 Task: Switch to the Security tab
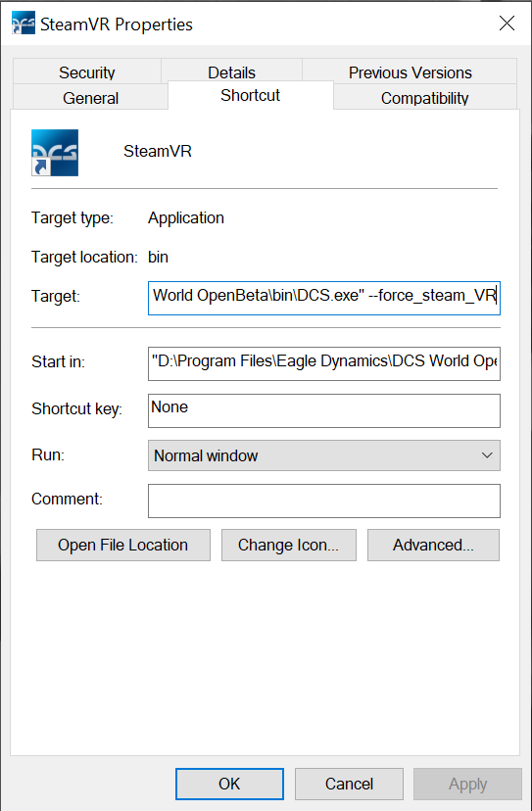tap(87, 72)
